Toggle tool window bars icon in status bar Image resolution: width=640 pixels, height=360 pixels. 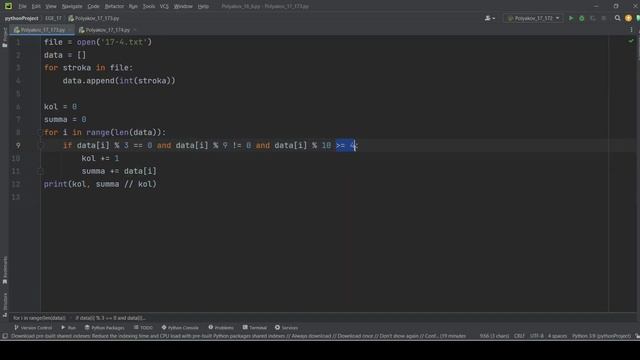click(x=5, y=336)
